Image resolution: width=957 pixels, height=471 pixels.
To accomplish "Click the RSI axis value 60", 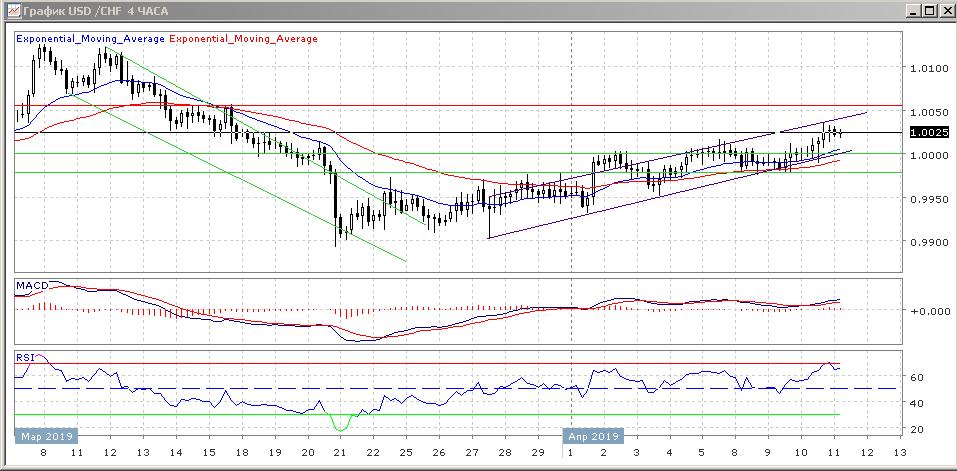I will point(918,378).
